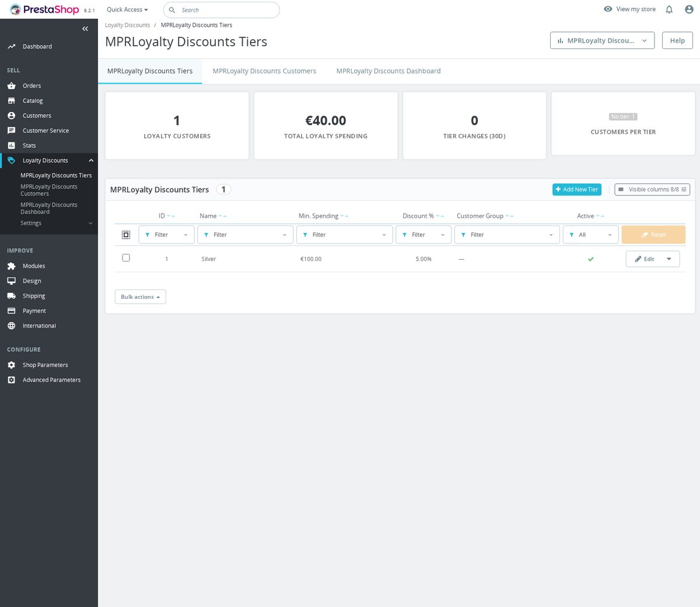Viewport: 700px width, 607px height.
Task: Click the Design monitor icon
Action: click(11, 281)
